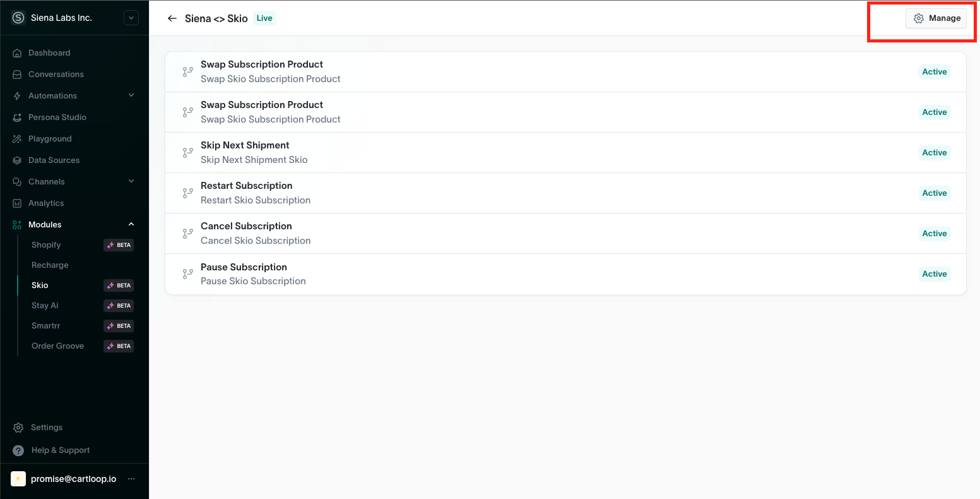This screenshot has width=980, height=499.
Task: Click branch icon of Pause Subscription row
Action: click(x=187, y=274)
